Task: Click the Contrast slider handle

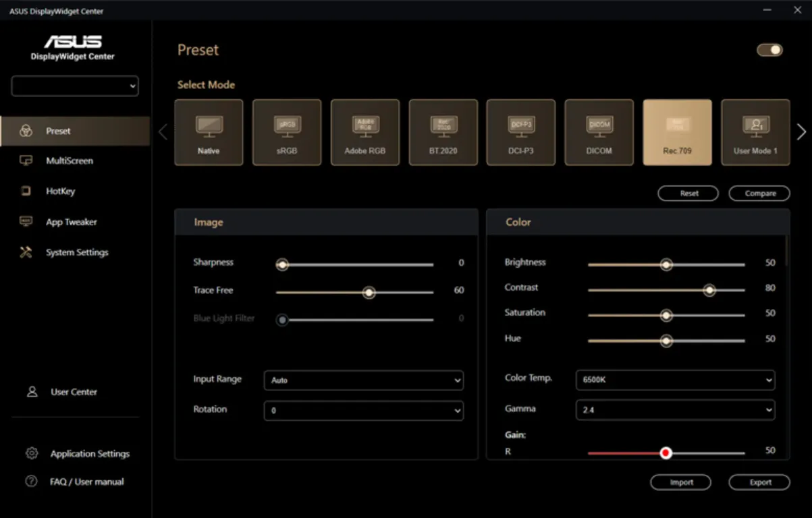Action: click(x=709, y=290)
